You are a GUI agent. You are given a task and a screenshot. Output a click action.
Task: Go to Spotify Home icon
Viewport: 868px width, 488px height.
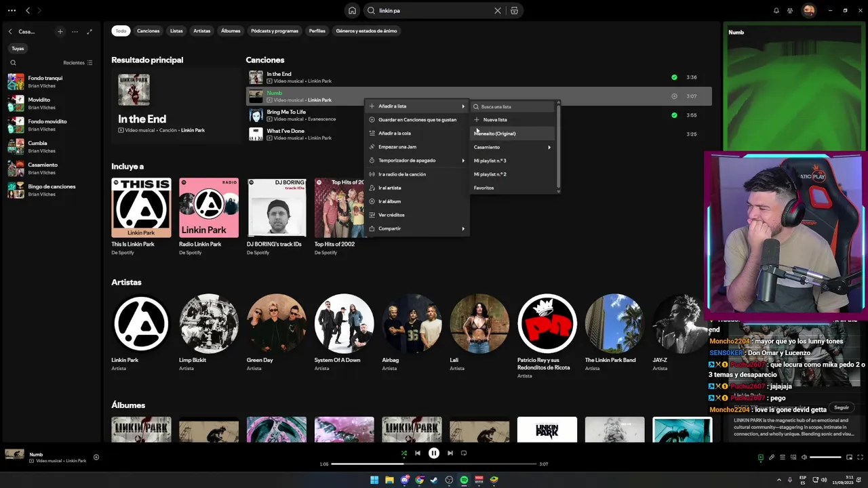coord(352,11)
